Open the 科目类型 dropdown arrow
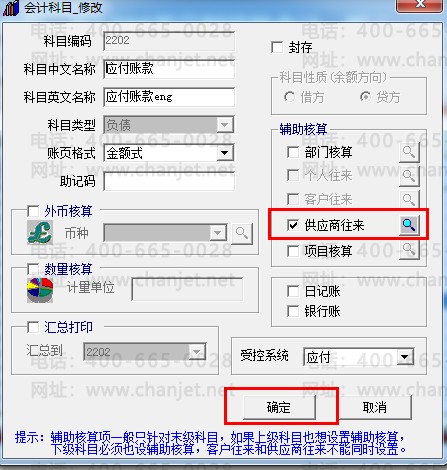This screenshot has width=447, height=470. pyautogui.click(x=225, y=125)
